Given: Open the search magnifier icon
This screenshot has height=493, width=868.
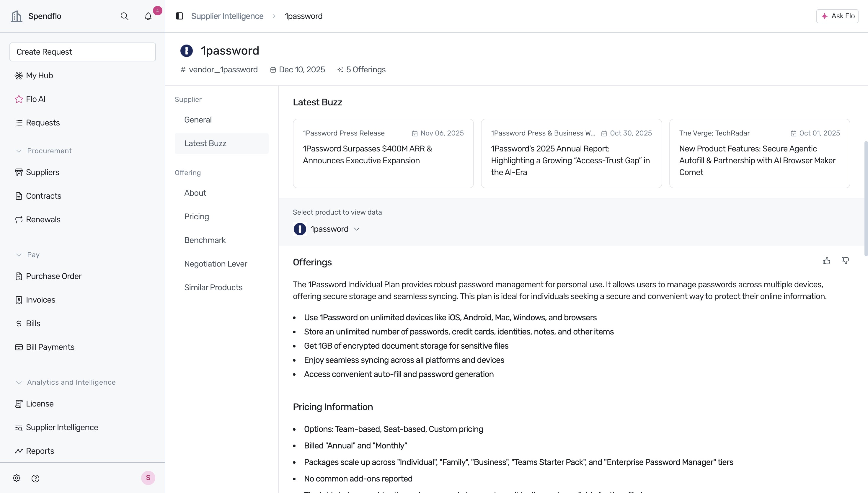Looking at the screenshot, I should (x=125, y=16).
